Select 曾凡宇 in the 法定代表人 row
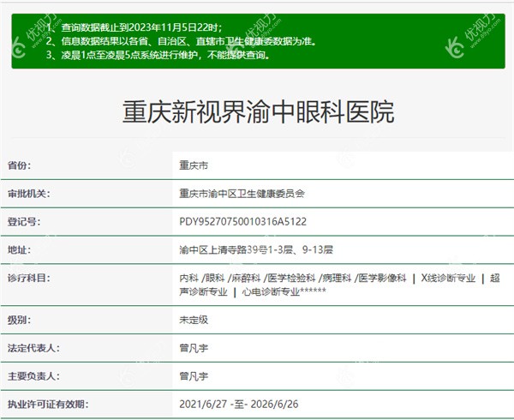The height and width of the screenshot is (420, 514). pyautogui.click(x=194, y=348)
